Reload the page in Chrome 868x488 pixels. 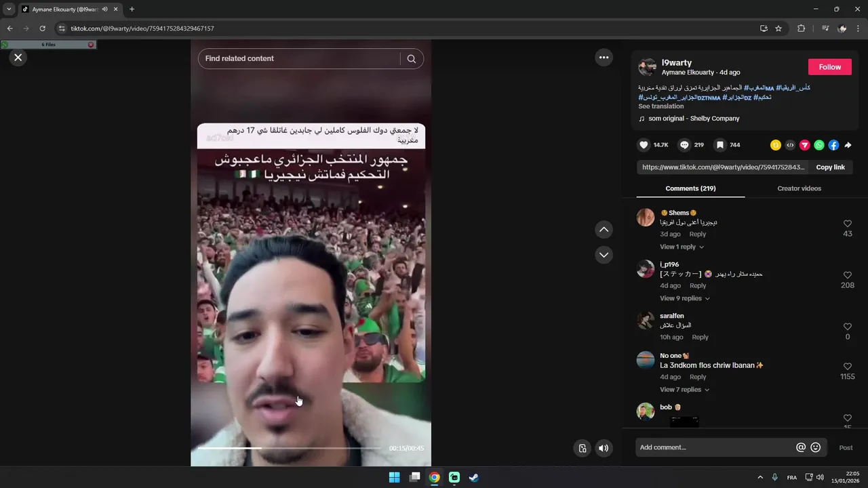43,28
